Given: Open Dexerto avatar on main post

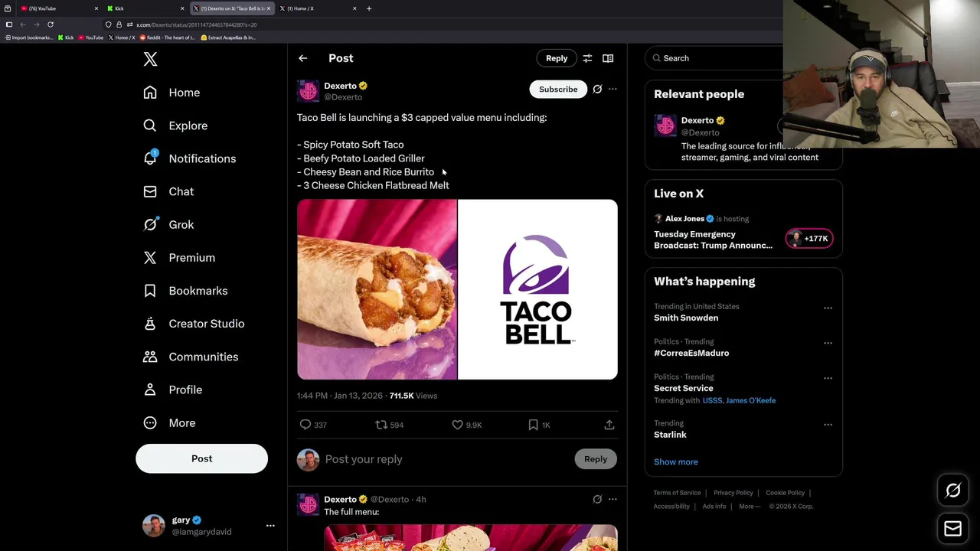Looking at the screenshot, I should pyautogui.click(x=308, y=91).
